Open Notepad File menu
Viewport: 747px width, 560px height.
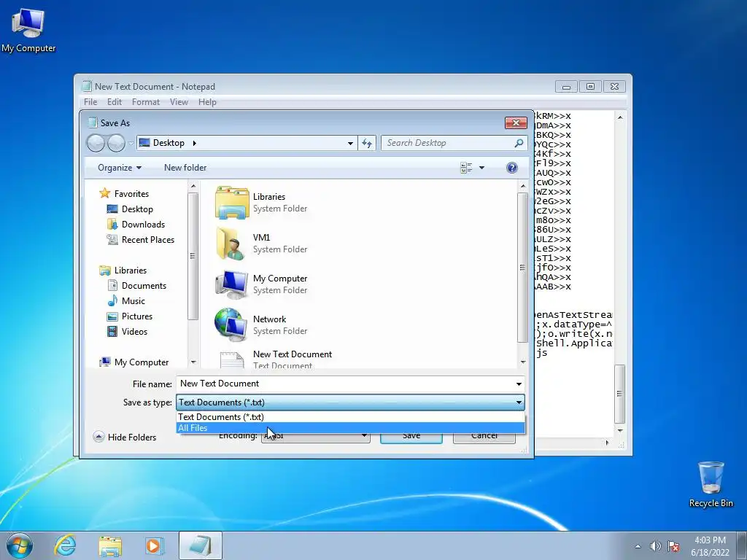click(90, 102)
